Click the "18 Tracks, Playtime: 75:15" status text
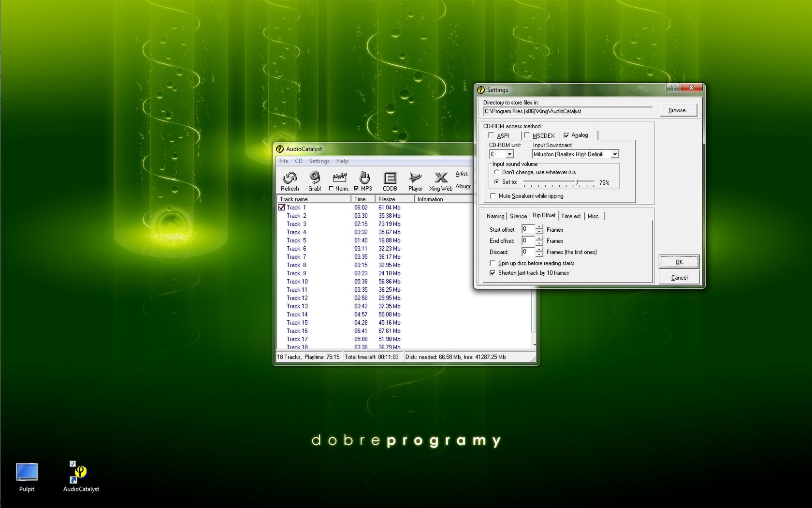Screen dimensions: 812x508 [308, 357]
